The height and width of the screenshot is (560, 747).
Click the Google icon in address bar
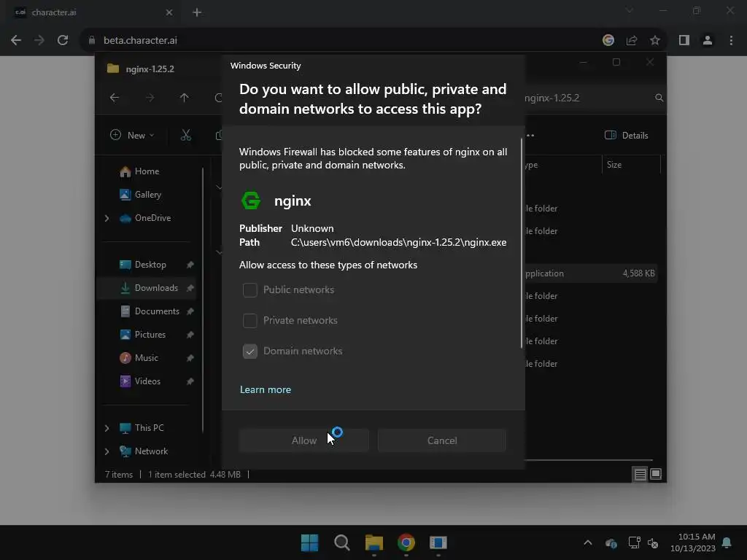(x=608, y=41)
